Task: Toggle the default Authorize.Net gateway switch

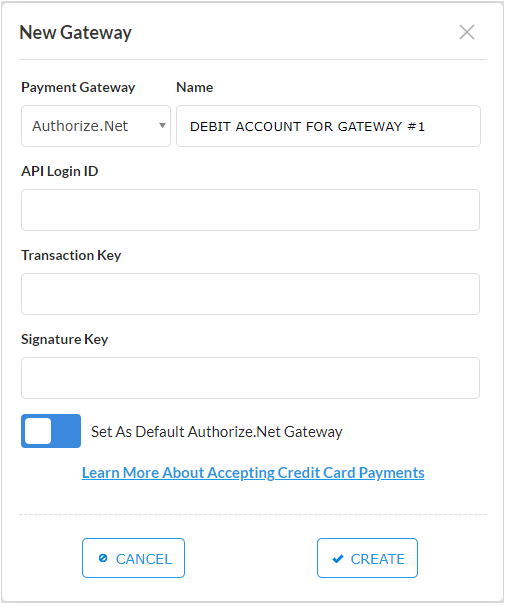Action: 51,432
